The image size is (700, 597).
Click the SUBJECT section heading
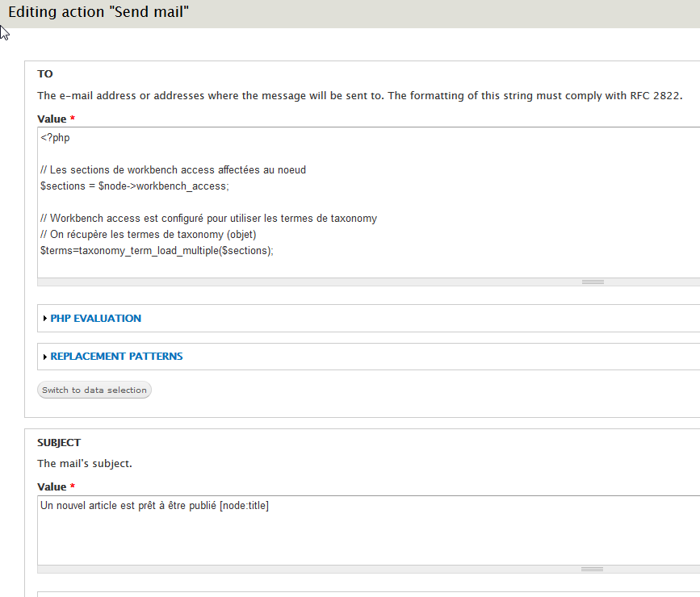[59, 443]
